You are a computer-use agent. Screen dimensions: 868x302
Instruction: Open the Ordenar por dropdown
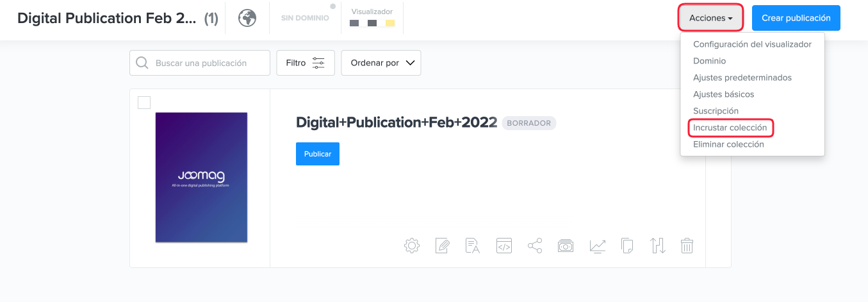(381, 63)
